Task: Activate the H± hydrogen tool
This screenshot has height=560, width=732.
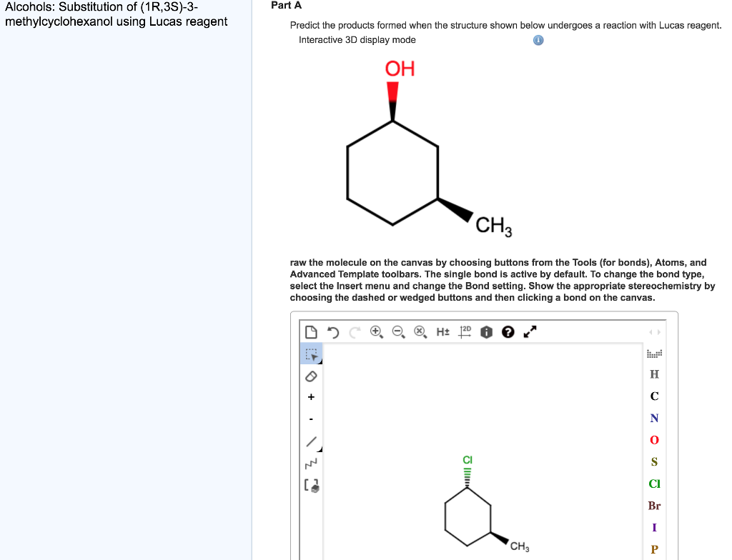Action: pyautogui.click(x=444, y=331)
